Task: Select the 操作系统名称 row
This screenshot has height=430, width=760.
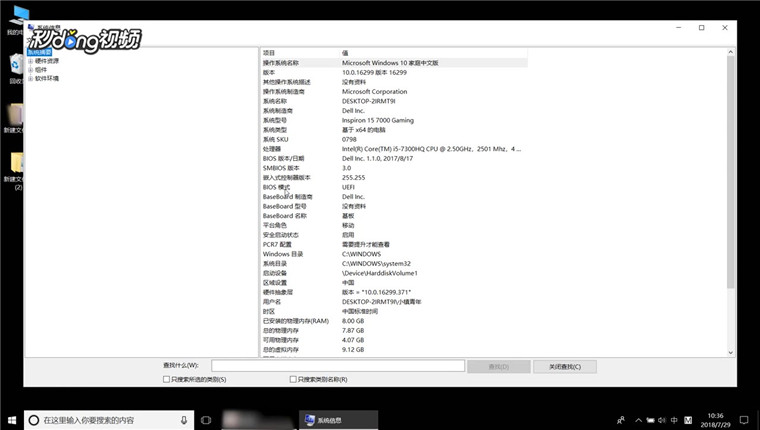Action: [x=394, y=63]
